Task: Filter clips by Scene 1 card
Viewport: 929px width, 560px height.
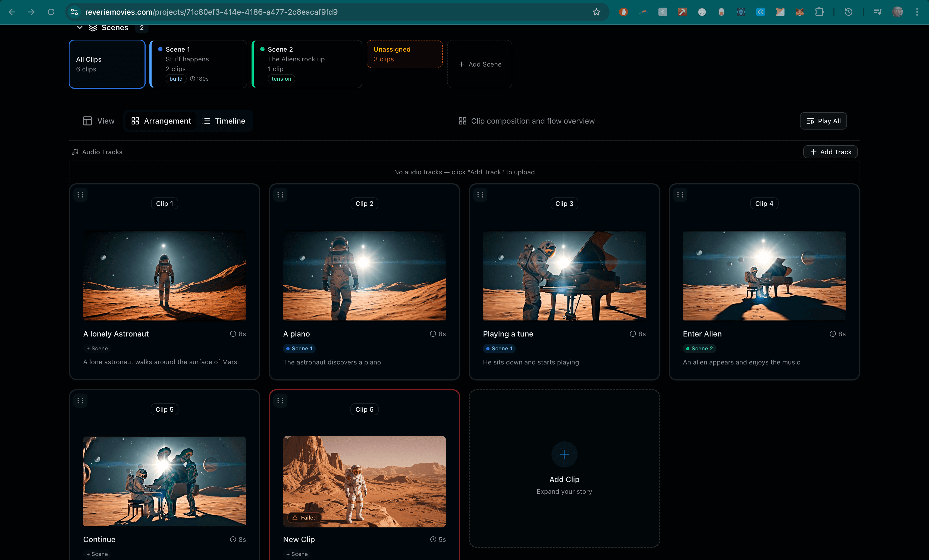Action: [198, 64]
